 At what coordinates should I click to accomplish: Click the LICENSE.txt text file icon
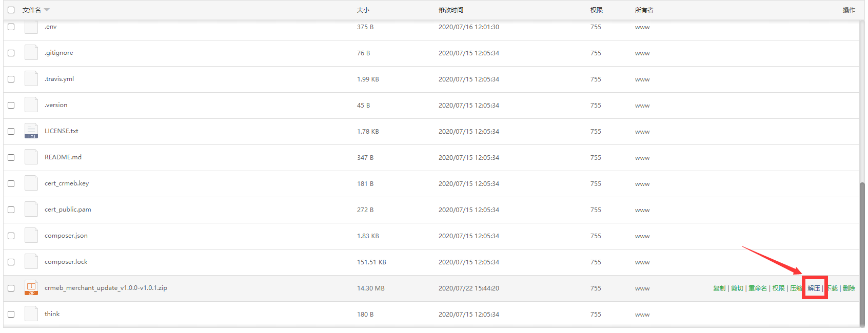31,131
